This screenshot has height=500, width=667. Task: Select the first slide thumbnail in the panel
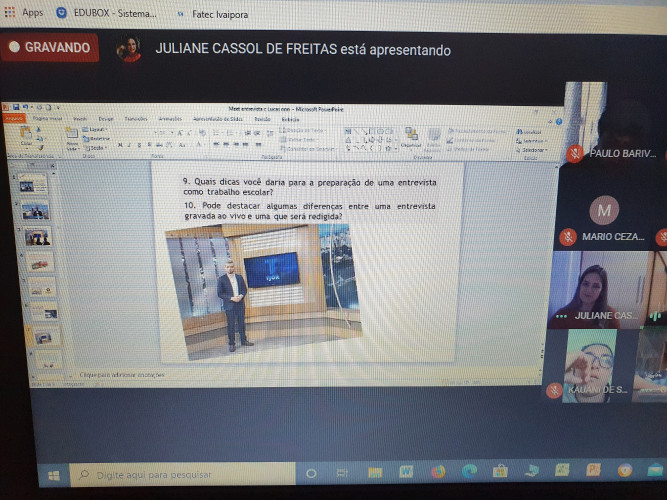point(33,186)
